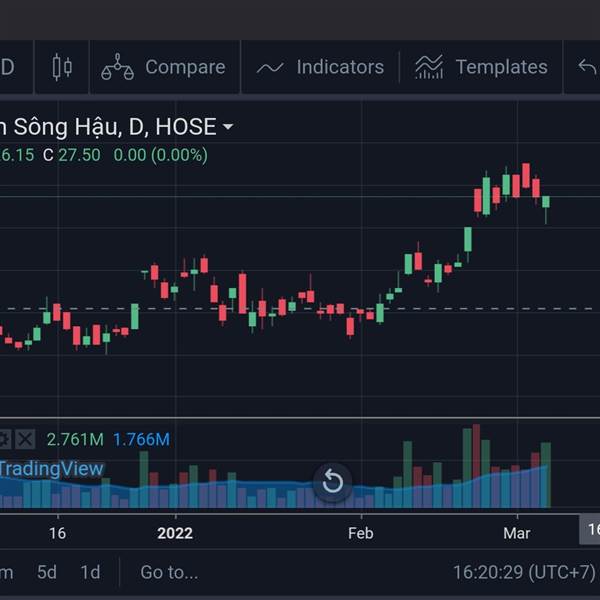Click the TradingView logo link
The height and width of the screenshot is (600, 600).
pos(51,469)
